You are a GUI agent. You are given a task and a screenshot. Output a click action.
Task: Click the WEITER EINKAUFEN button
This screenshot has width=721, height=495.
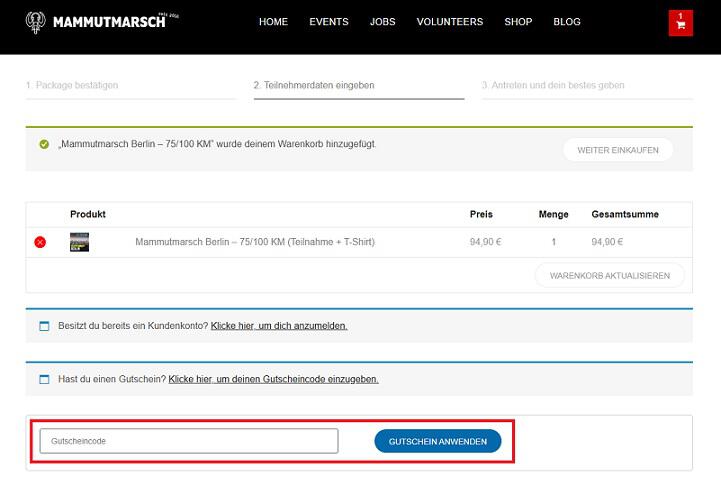(618, 150)
